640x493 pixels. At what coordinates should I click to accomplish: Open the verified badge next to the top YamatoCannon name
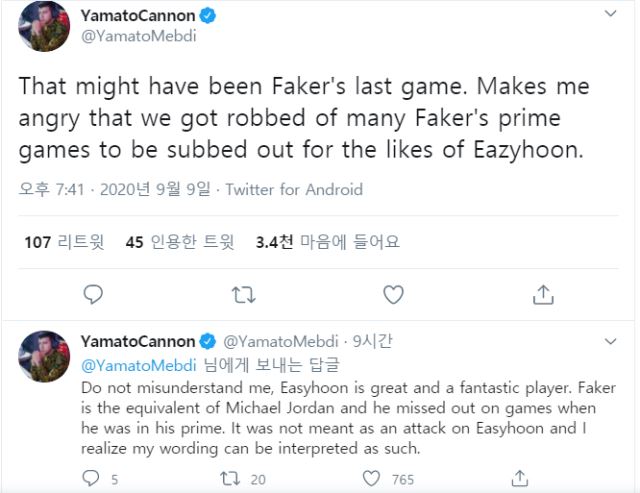click(208, 16)
